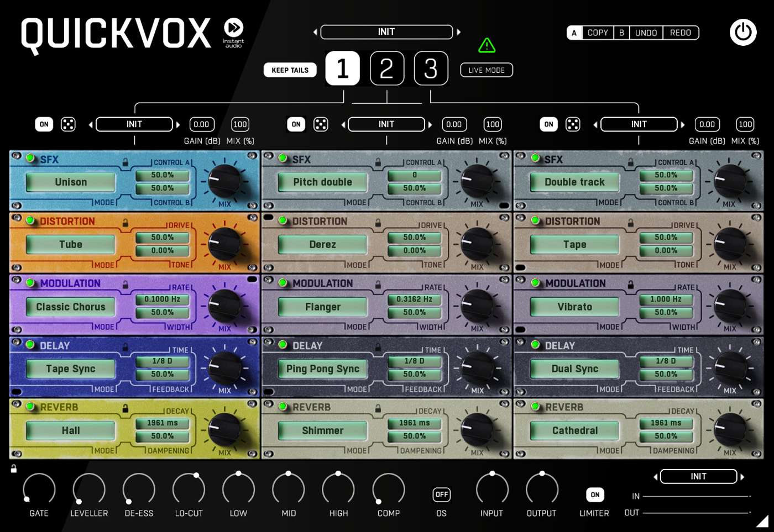Click the padlock on Tube Distortion module

pyautogui.click(x=125, y=223)
